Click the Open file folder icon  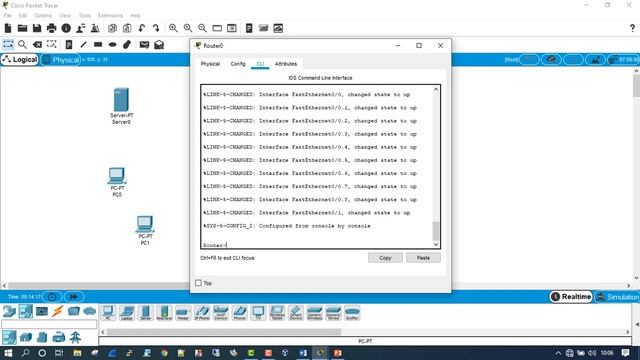tap(22, 28)
